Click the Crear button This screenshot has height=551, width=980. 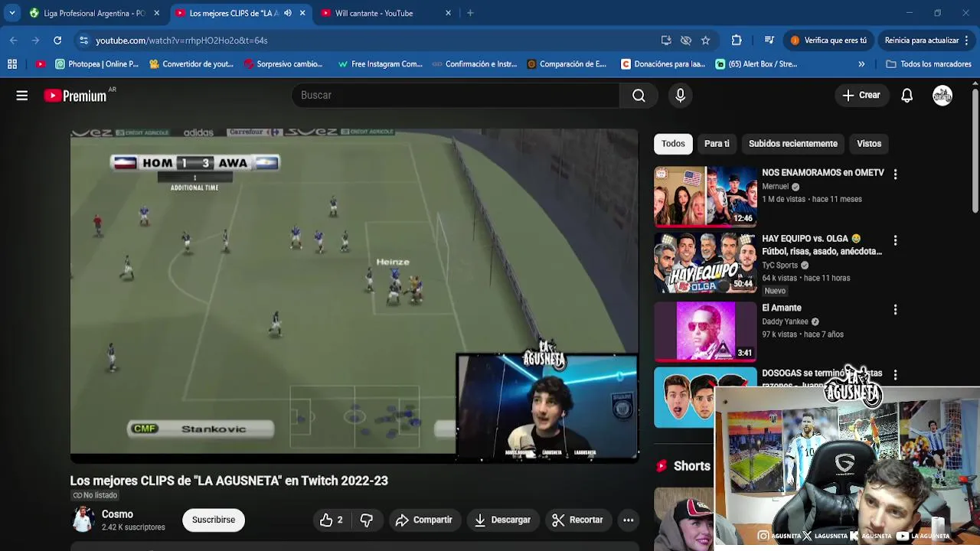coord(861,96)
